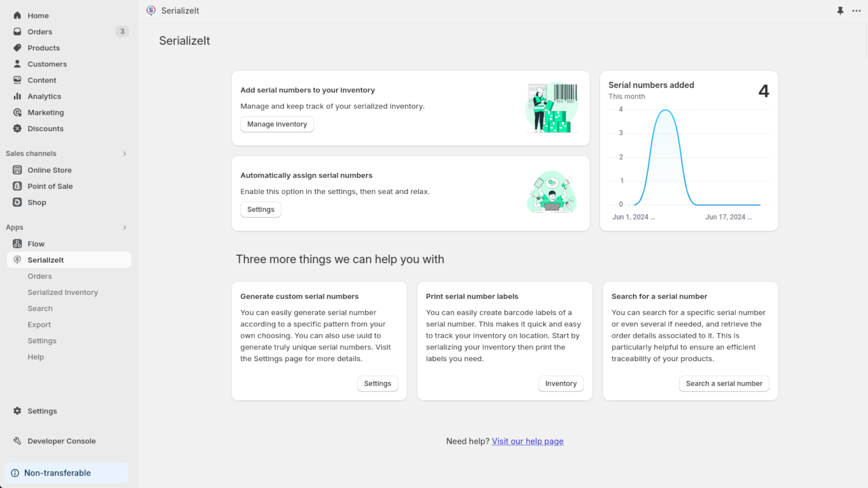Expand the Sales channels section chevron
The height and width of the screenshot is (488, 868).
(124, 153)
